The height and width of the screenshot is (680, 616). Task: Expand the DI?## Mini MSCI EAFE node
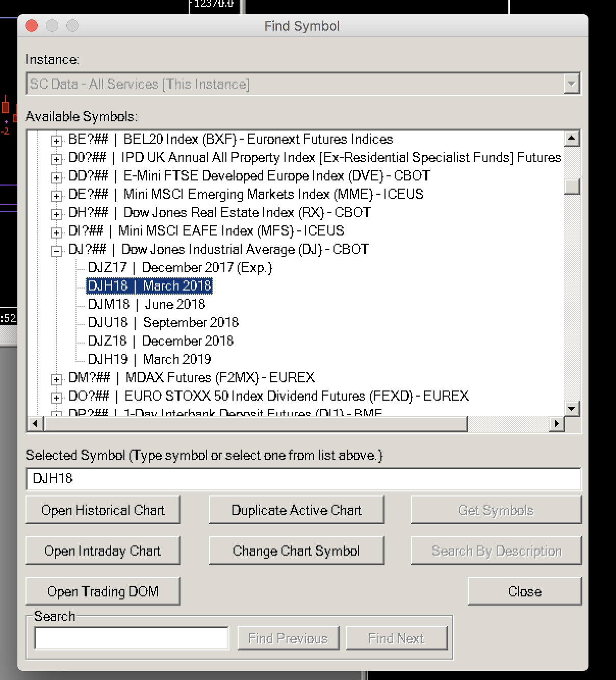[57, 232]
